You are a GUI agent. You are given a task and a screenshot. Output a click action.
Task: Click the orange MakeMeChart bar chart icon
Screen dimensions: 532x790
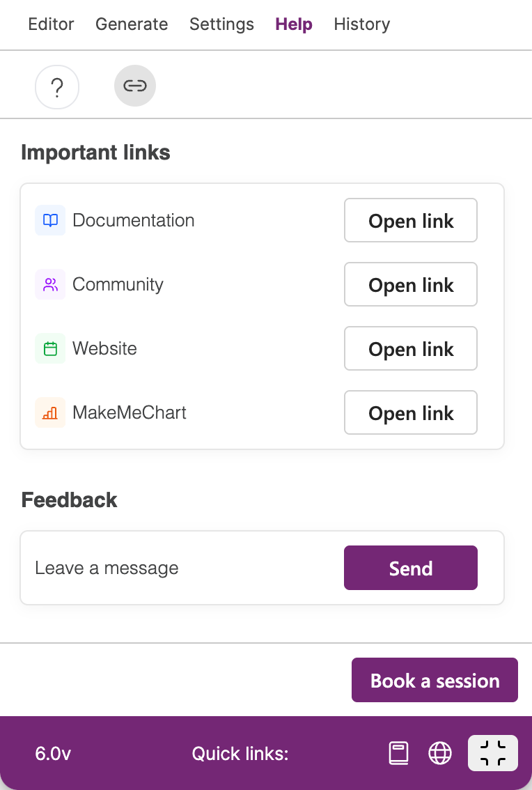click(50, 412)
